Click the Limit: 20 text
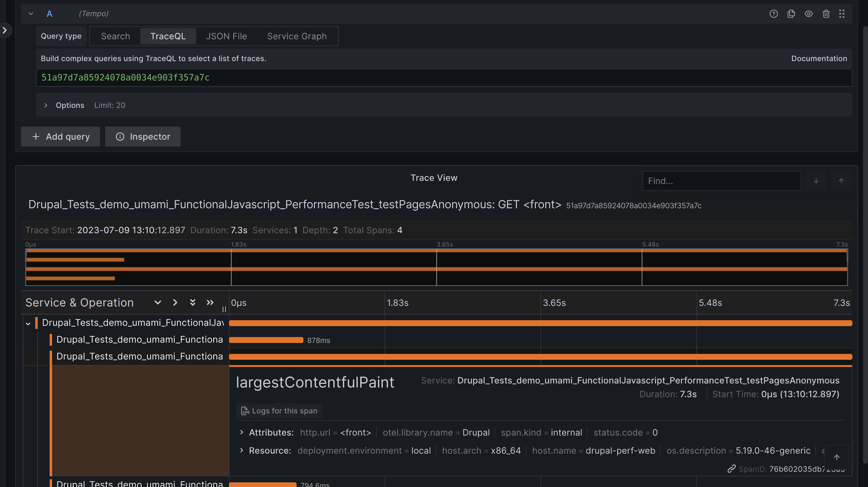Image resolution: width=868 pixels, height=487 pixels. [x=110, y=105]
